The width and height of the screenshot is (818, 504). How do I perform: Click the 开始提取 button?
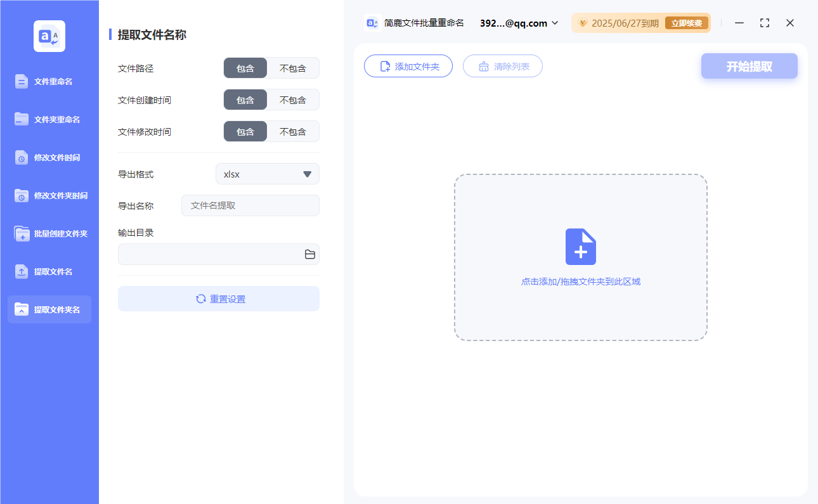(x=749, y=65)
